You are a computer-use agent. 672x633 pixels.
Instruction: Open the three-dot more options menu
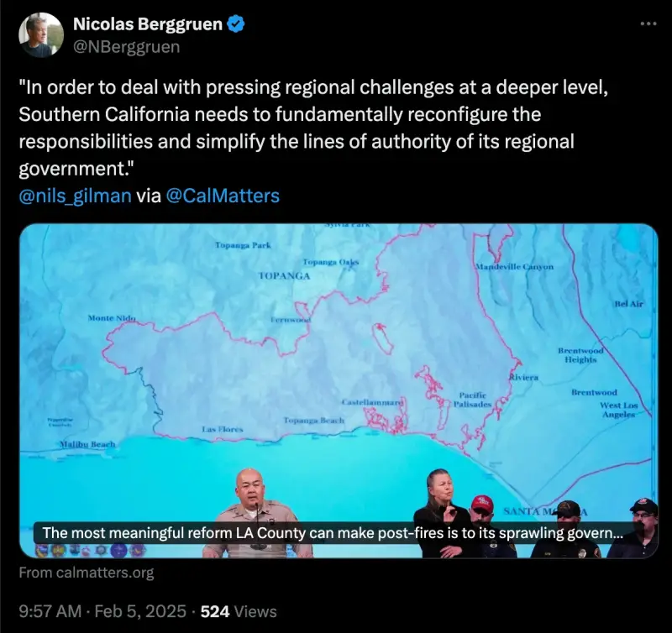[648, 24]
